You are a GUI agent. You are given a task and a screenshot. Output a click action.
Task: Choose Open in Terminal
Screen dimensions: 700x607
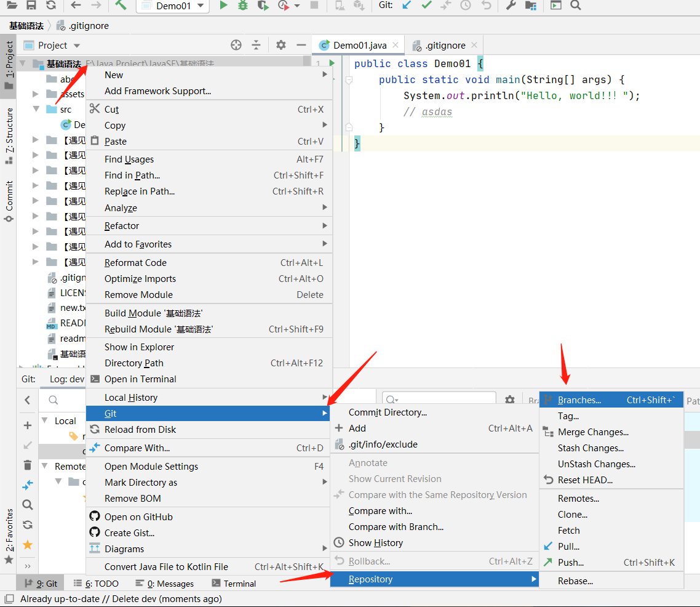(209, 379)
